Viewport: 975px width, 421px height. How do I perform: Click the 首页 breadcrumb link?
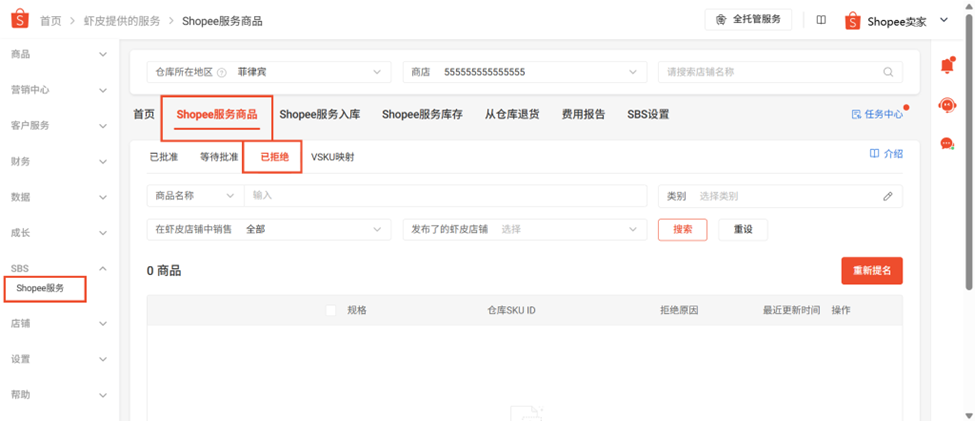click(x=51, y=21)
